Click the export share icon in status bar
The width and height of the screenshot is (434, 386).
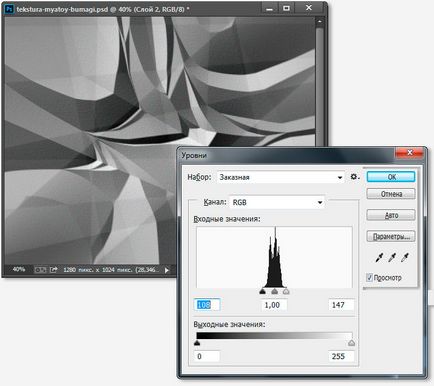54,269
